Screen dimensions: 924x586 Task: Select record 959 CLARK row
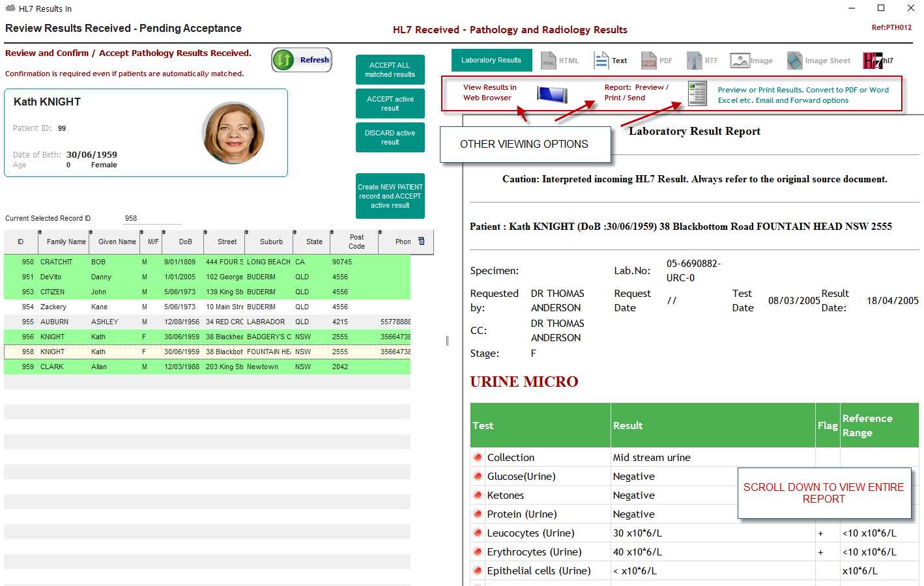(x=207, y=367)
